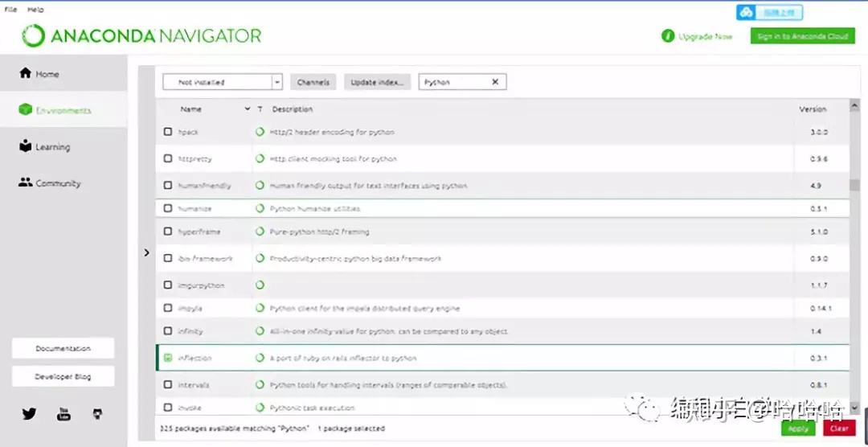Click status circle icon for intervals

pyautogui.click(x=260, y=384)
